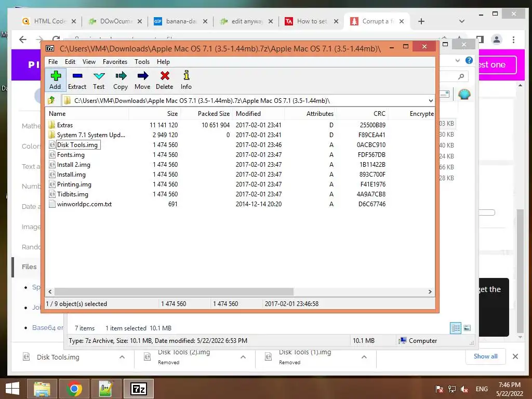Open Chrome tab search chevron
The image size is (532, 399).
[x=461, y=21]
